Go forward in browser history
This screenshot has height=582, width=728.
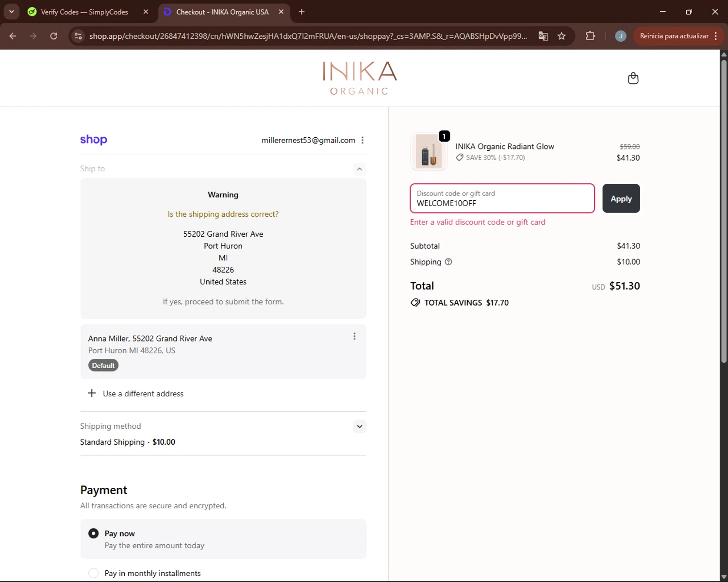(x=33, y=36)
